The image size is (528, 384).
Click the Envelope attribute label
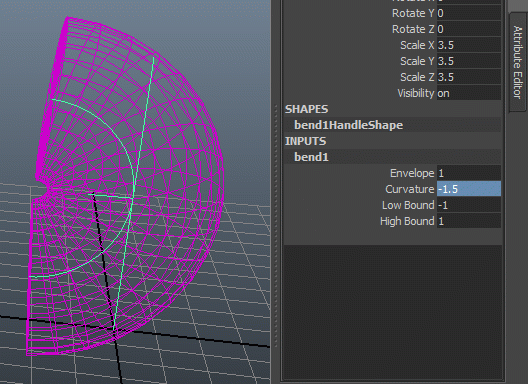pyautogui.click(x=412, y=173)
